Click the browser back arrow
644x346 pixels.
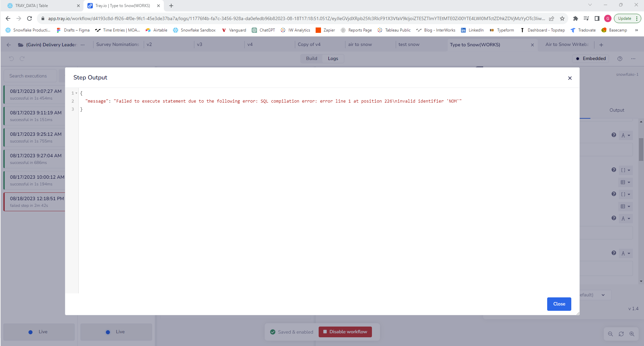(8, 18)
